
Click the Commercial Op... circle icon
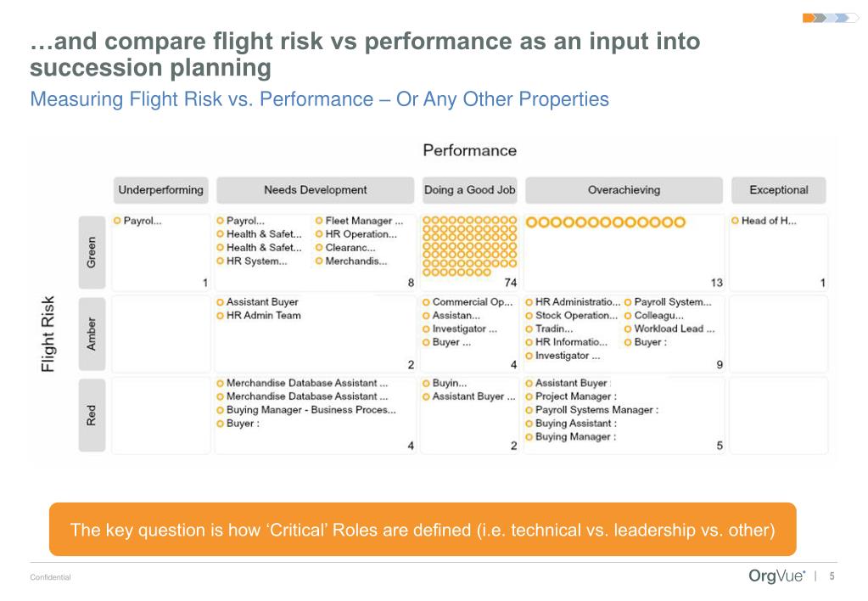pyautogui.click(x=426, y=302)
